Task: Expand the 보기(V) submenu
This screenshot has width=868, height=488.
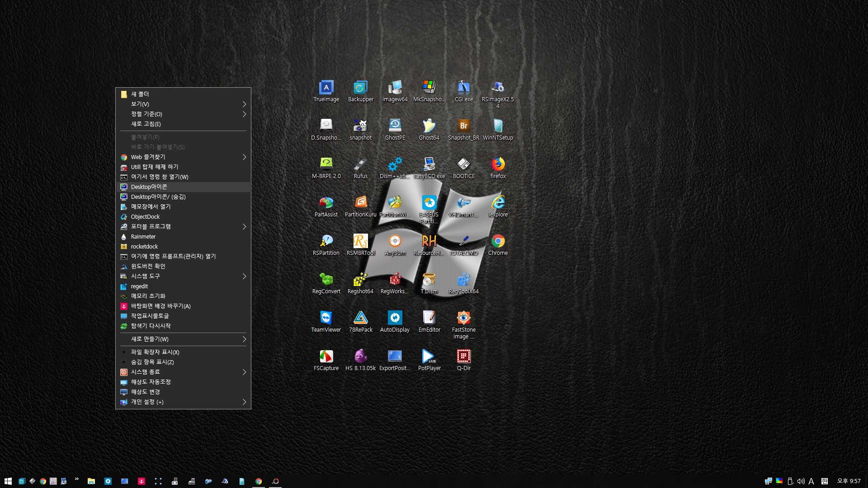Action: (183, 104)
